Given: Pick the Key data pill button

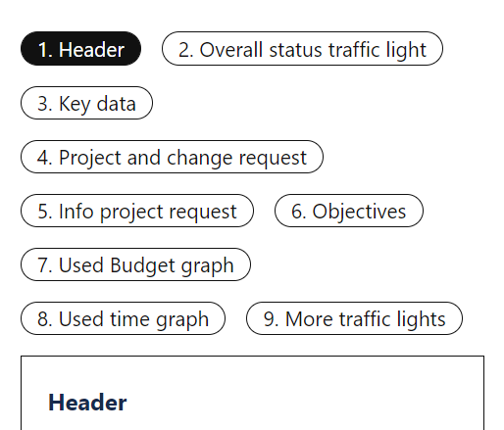Looking at the screenshot, I should click(86, 103).
